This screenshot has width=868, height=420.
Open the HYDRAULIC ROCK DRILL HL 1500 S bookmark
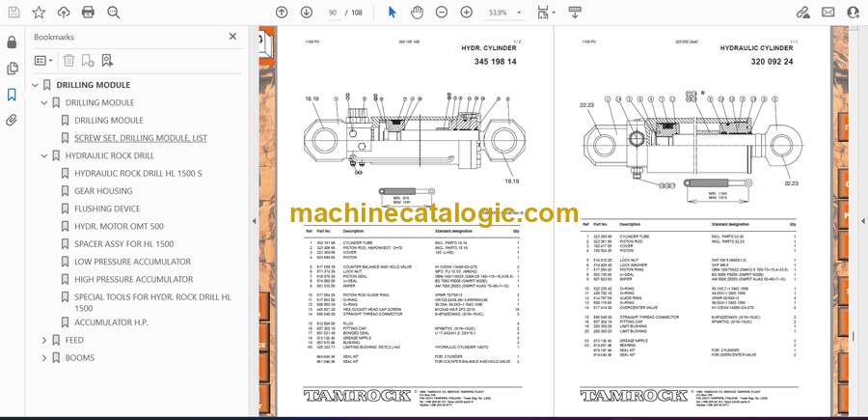click(x=138, y=174)
